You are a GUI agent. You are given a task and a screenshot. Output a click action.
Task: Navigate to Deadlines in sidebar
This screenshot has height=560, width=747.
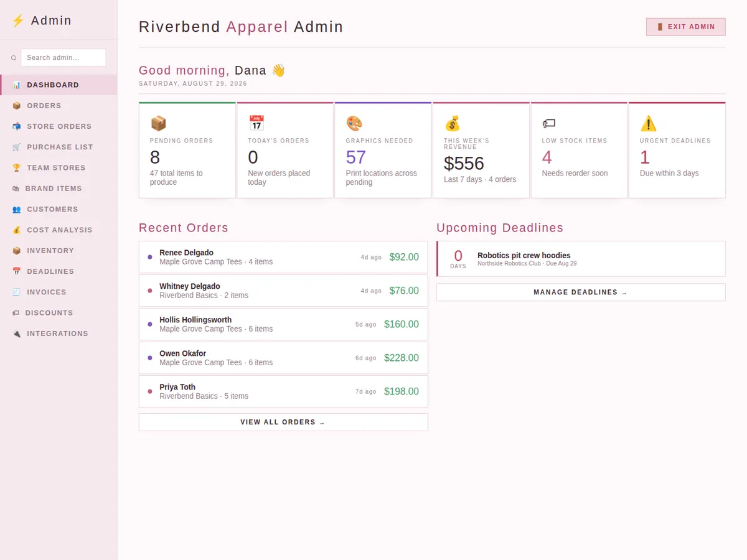pos(59,271)
